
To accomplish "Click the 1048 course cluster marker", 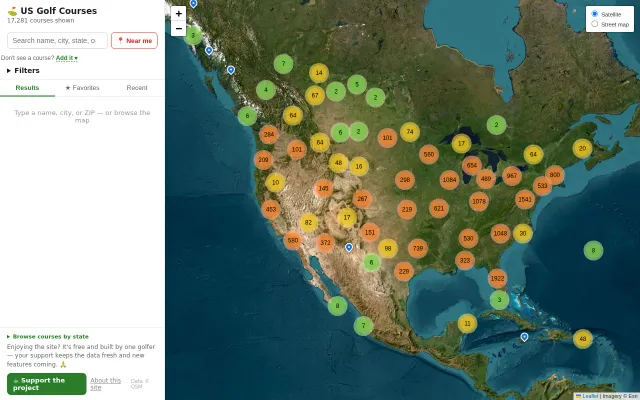I will tap(500, 233).
